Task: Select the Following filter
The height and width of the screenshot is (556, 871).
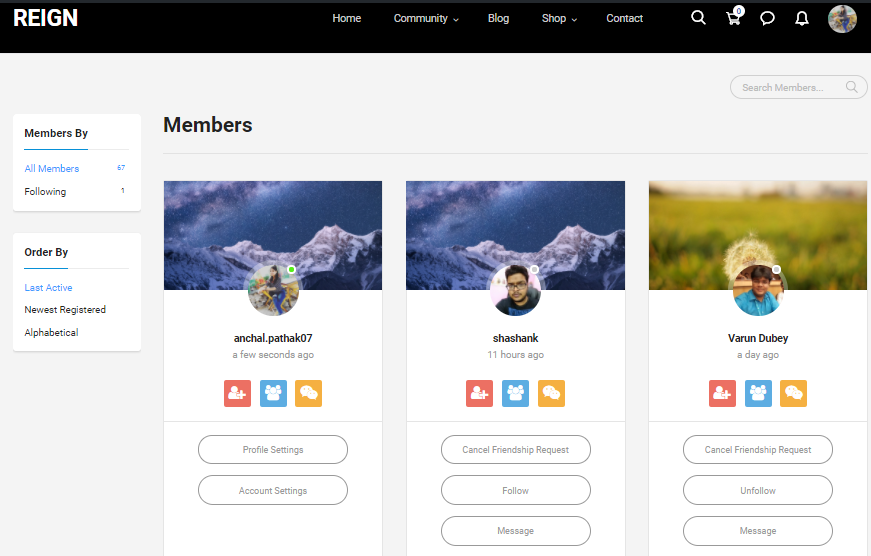Action: point(45,192)
